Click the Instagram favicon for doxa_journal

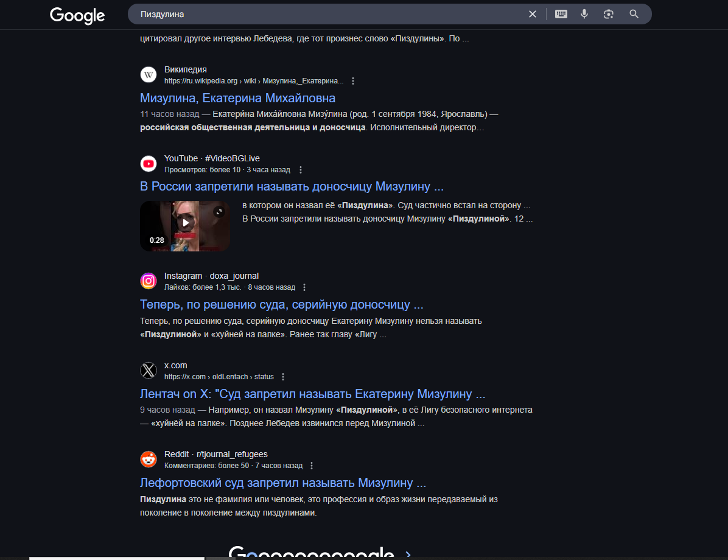pos(149,281)
